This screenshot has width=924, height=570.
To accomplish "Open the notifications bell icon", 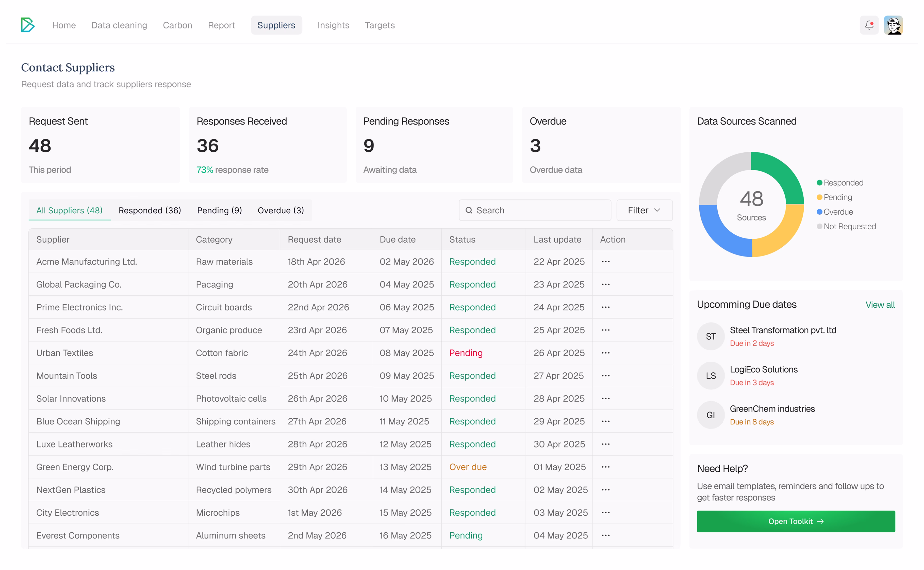I will (x=869, y=25).
